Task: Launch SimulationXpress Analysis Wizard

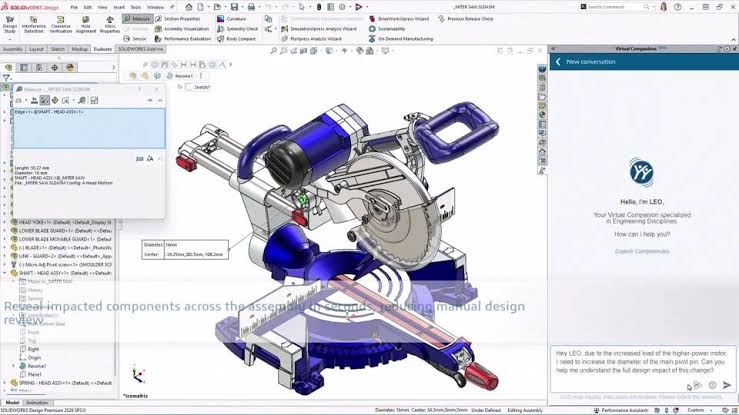Action: click(x=319, y=29)
